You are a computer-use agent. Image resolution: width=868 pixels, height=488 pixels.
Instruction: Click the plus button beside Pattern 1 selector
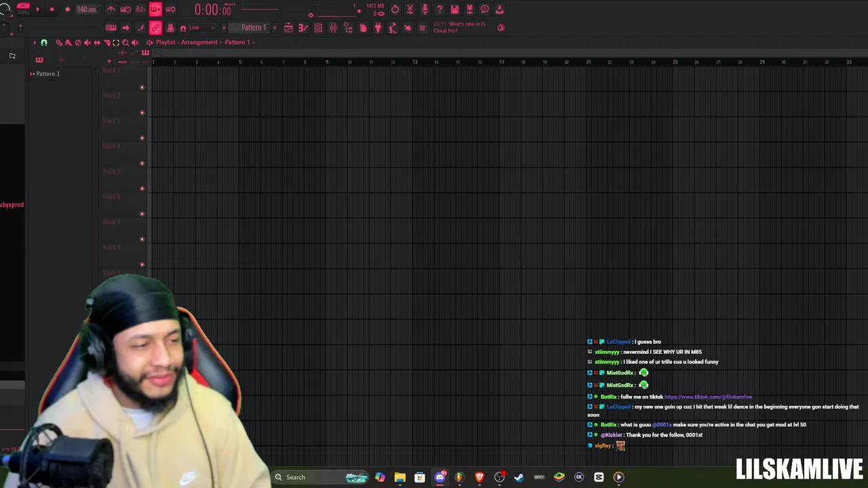pos(274,28)
